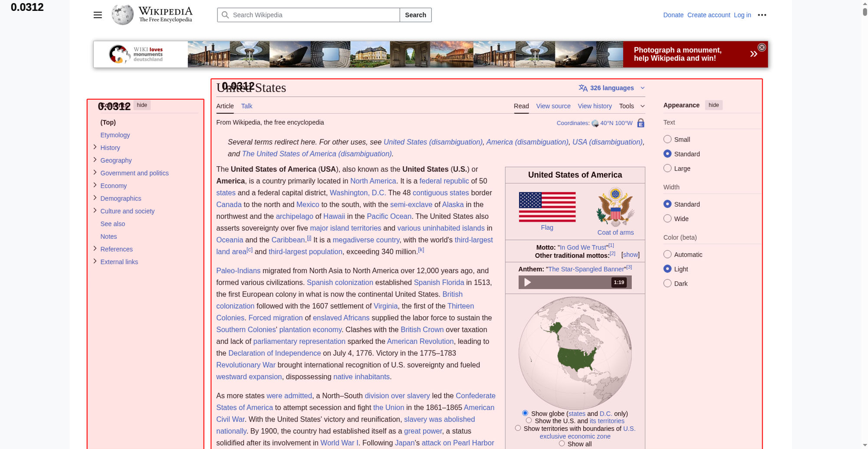This screenshot has width=868, height=449.
Task: Open the orthographic globe map image
Action: pyautogui.click(x=575, y=353)
